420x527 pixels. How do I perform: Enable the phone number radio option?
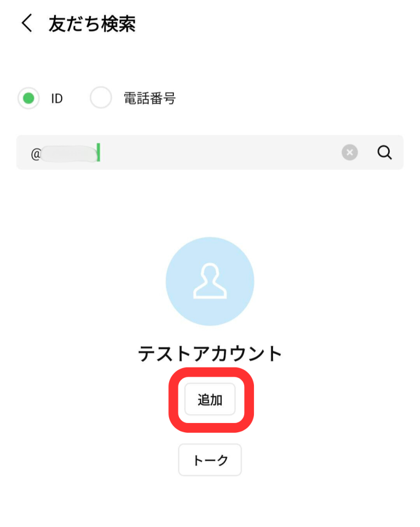tap(101, 98)
